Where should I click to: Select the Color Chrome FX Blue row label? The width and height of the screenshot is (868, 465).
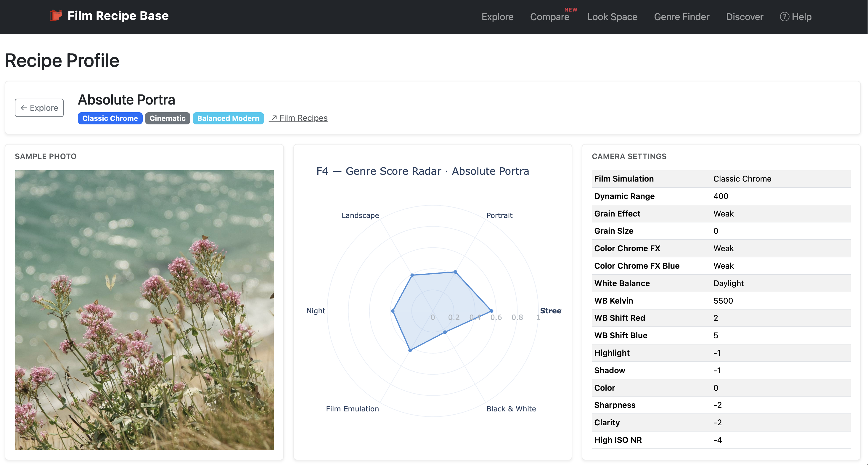637,266
